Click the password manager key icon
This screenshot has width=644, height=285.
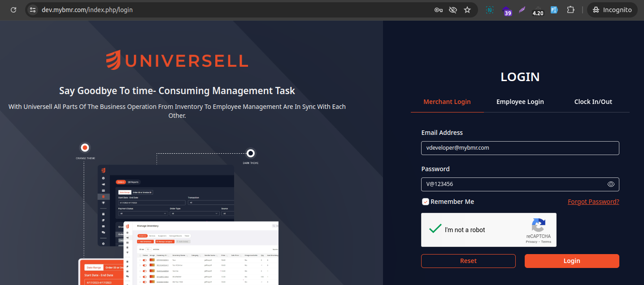coord(439,9)
